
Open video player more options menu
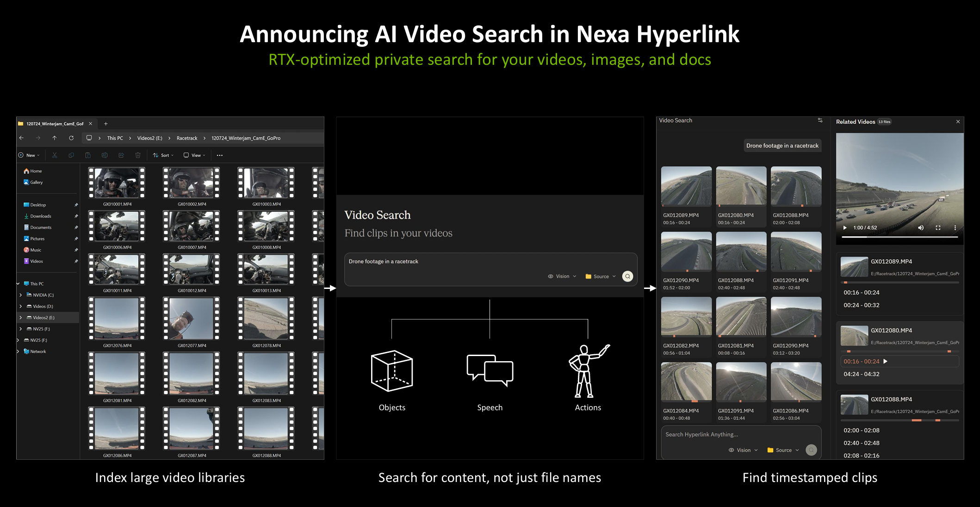[x=955, y=228]
